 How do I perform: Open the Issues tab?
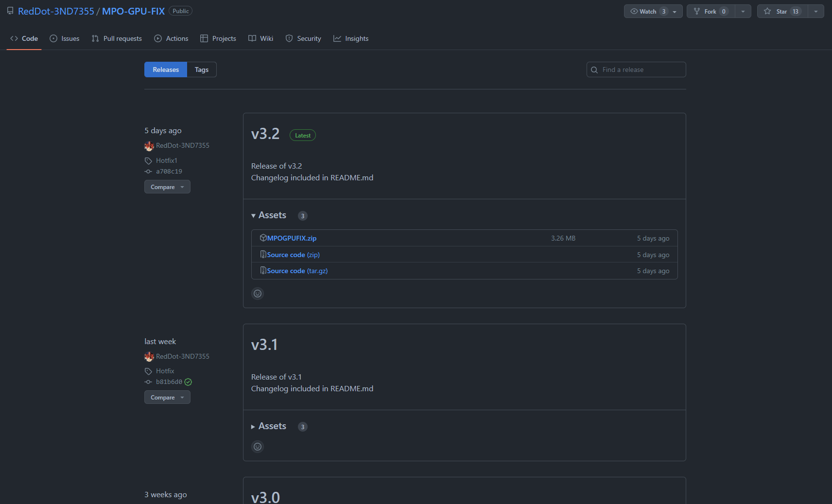(x=65, y=38)
